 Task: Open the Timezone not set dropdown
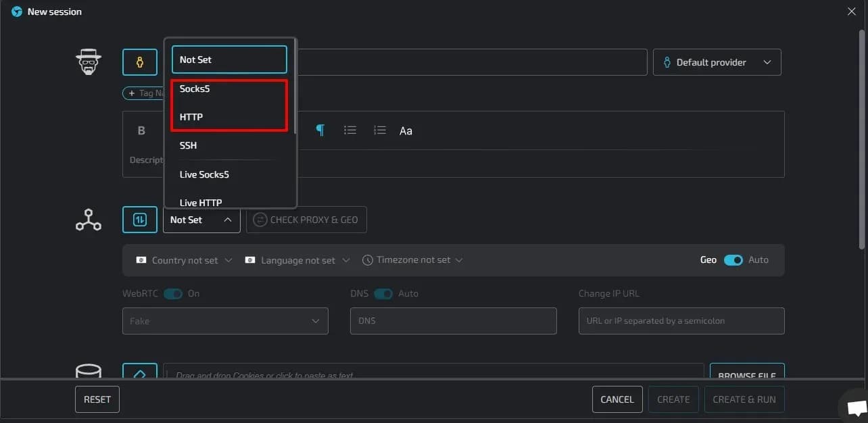[412, 259]
